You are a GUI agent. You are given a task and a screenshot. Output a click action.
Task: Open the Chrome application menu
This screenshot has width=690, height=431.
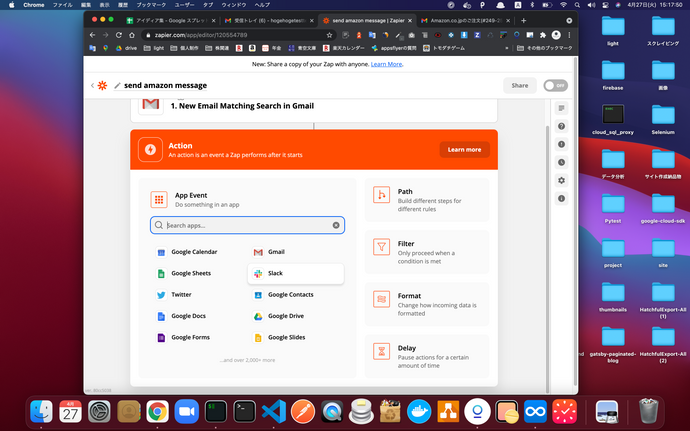point(34,5)
